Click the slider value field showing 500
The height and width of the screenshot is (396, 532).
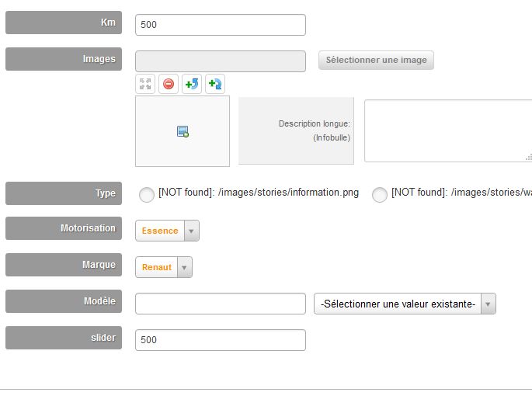pyautogui.click(x=221, y=340)
